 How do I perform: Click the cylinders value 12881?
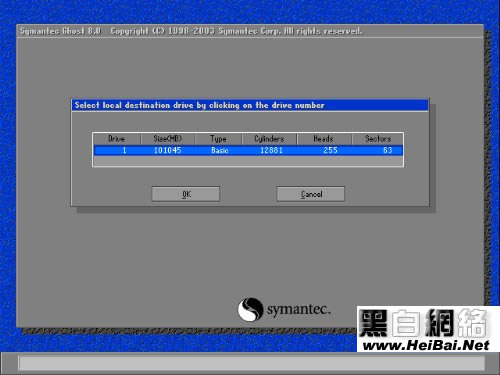[271, 150]
